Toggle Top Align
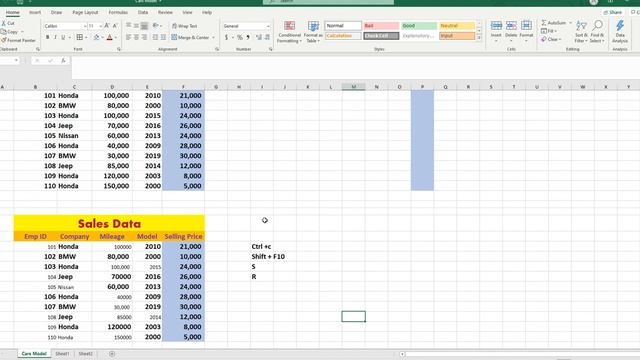The height and width of the screenshot is (360, 640). click(129, 26)
